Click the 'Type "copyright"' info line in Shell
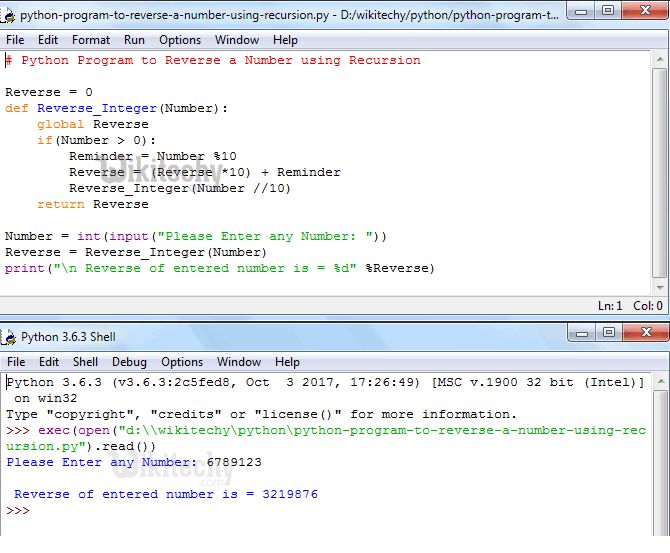Screen dimensions: 670x553 pos(261,414)
